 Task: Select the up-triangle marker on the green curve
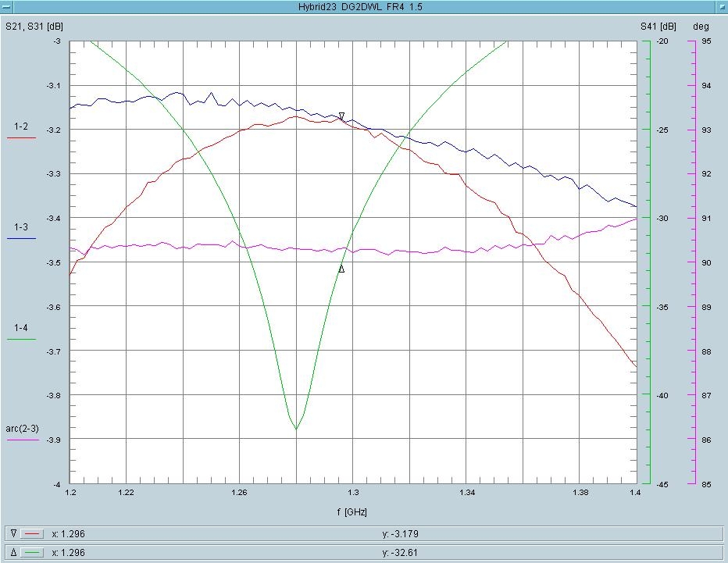pyautogui.click(x=341, y=269)
